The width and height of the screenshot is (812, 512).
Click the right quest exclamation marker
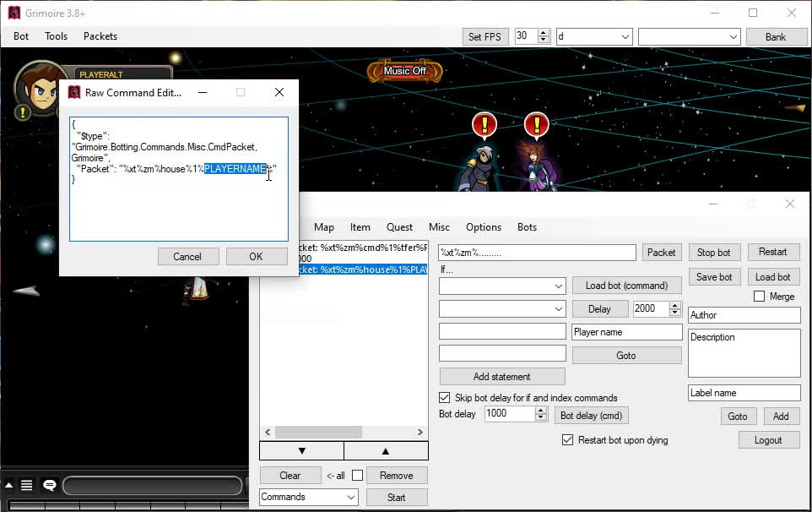pos(537,125)
